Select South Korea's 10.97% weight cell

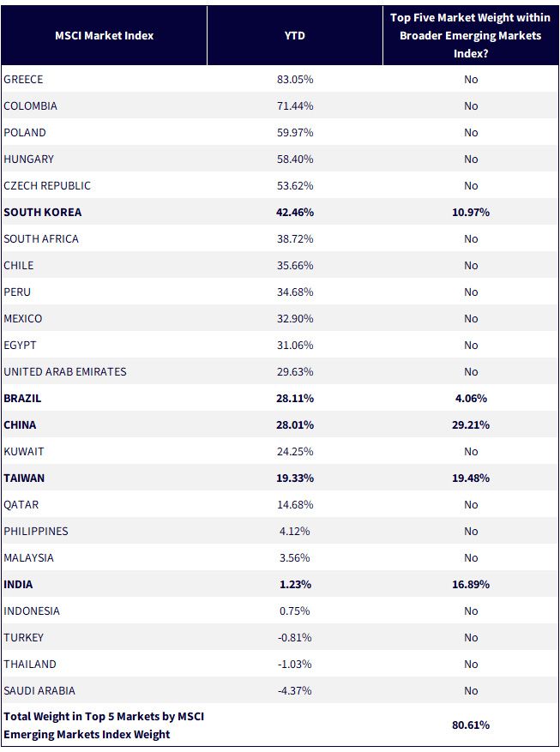(471, 212)
